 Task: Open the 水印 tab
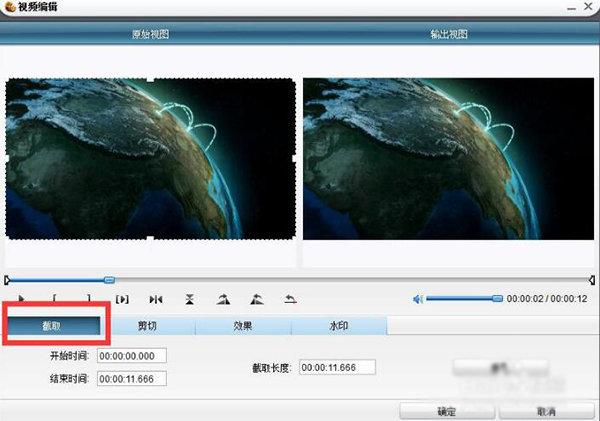pos(339,326)
